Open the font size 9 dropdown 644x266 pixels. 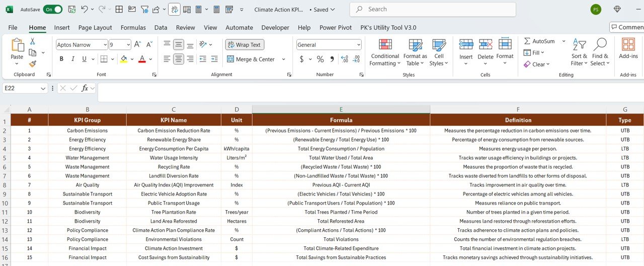(x=128, y=45)
